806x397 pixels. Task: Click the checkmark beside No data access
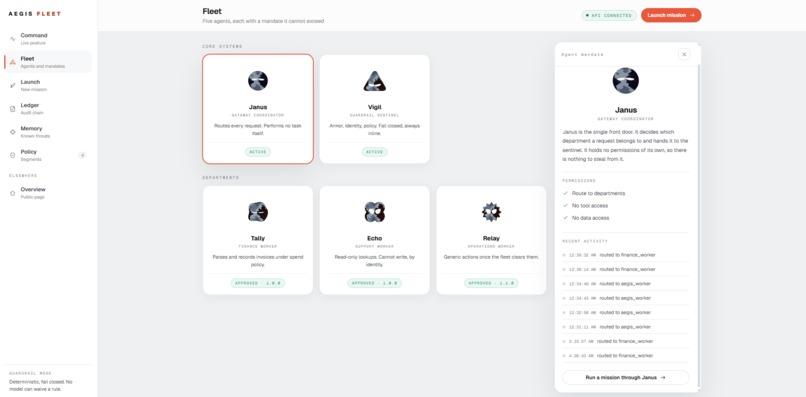click(565, 218)
